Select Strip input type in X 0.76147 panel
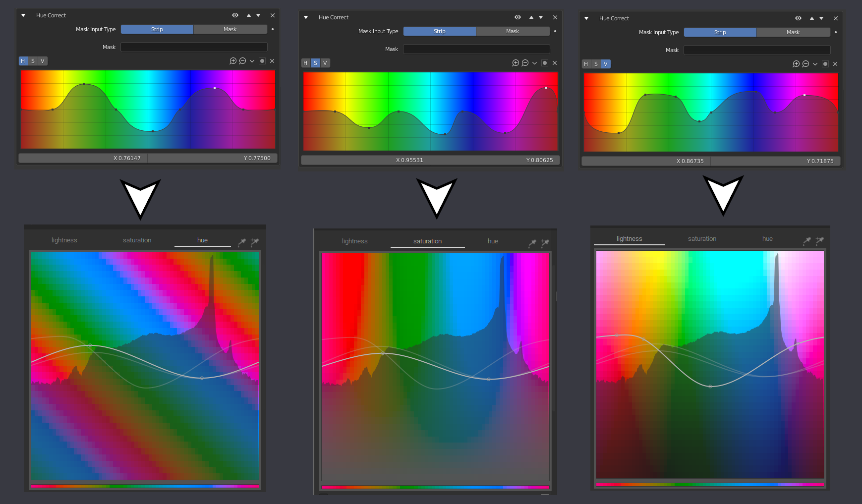 coord(157,29)
